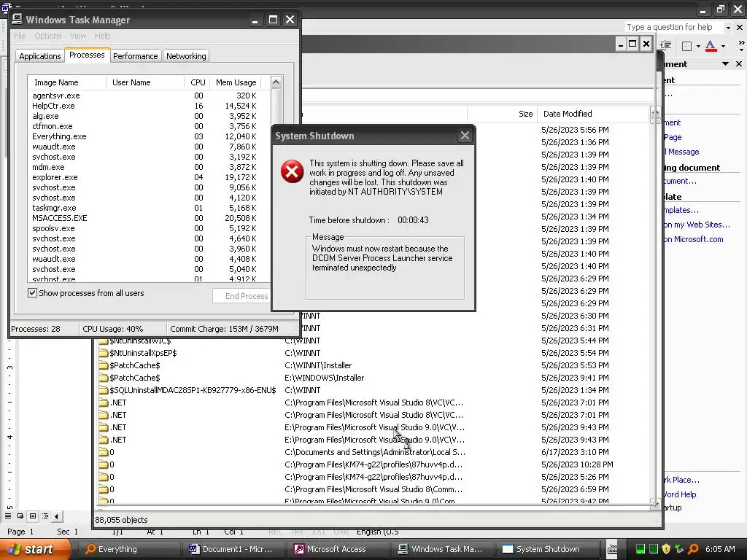Viewport: 747px width, 560px height.
Task: Expand Word's Toolbar Options double-chevron
Action: (x=741, y=46)
